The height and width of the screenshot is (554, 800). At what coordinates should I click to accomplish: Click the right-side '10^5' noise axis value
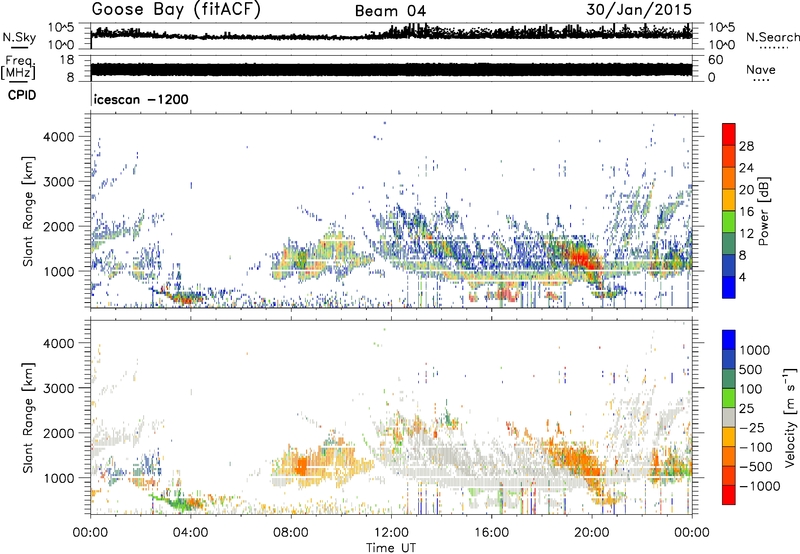721,27
